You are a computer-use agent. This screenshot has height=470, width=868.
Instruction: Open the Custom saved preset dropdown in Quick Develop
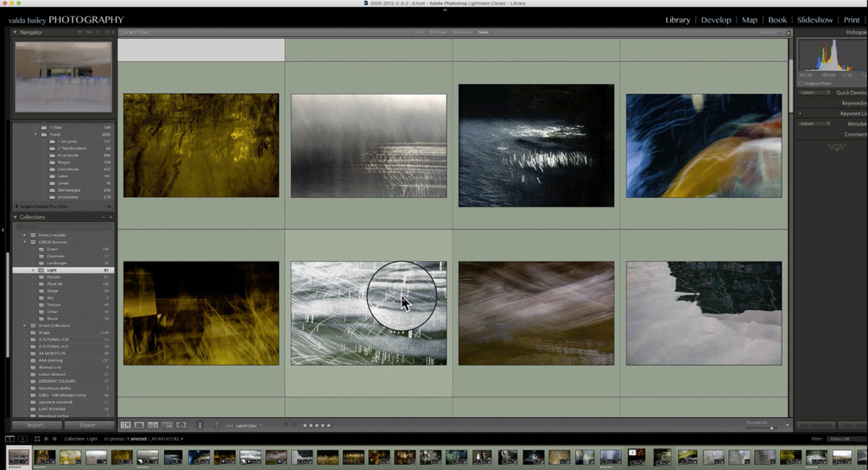click(814, 92)
